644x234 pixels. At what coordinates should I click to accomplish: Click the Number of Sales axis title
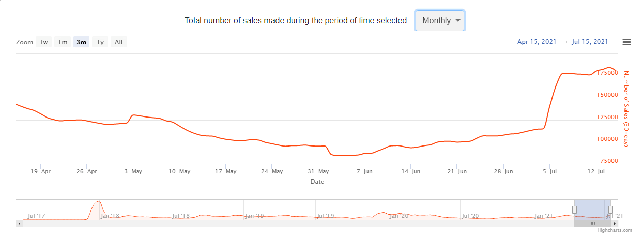626,108
